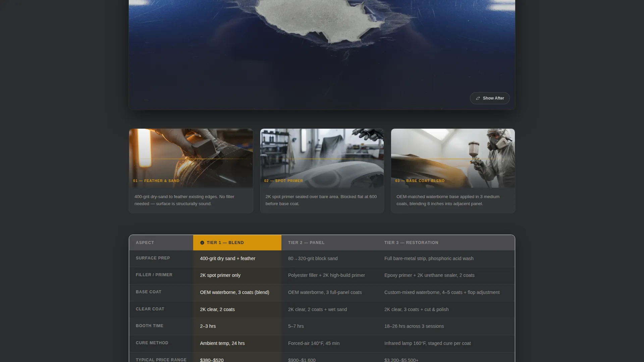The image size is (644, 362).
Task: Click the '400-grit dry-sand to feather' description
Action: 184,200
